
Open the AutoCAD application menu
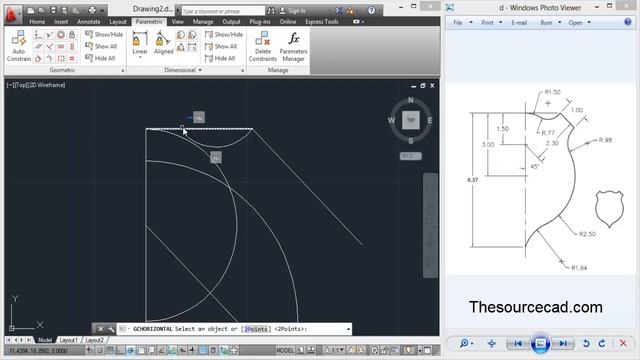pos(12,15)
